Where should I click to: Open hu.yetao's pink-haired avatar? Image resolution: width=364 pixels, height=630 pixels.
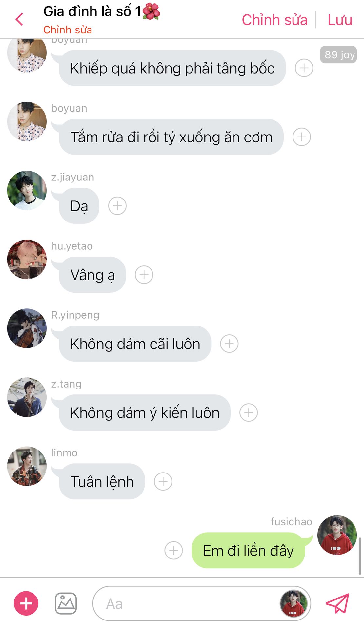(x=27, y=259)
